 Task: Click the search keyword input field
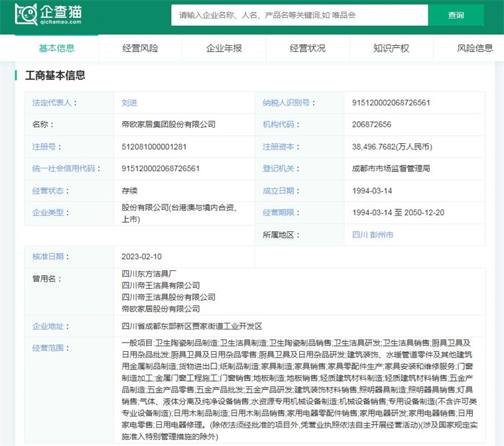299,15
